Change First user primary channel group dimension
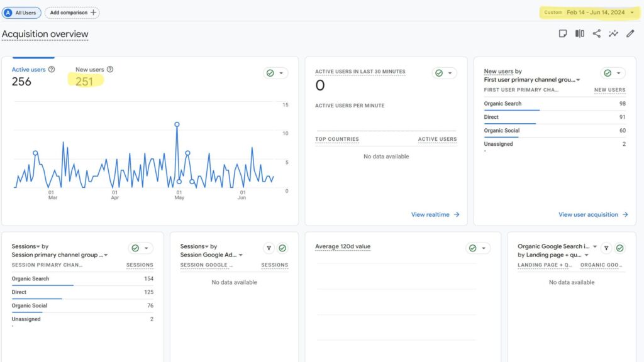This screenshot has height=362, width=644. click(x=532, y=80)
